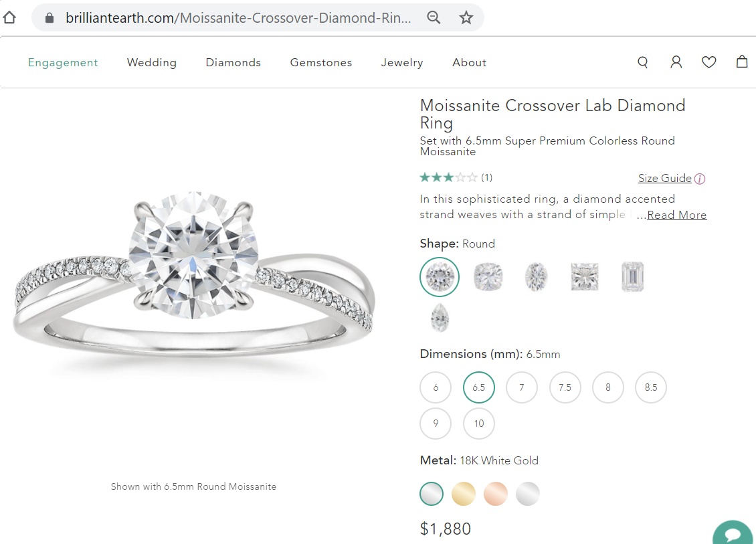The image size is (756, 544).
Task: Expand the description via Read More
Action: pos(678,215)
